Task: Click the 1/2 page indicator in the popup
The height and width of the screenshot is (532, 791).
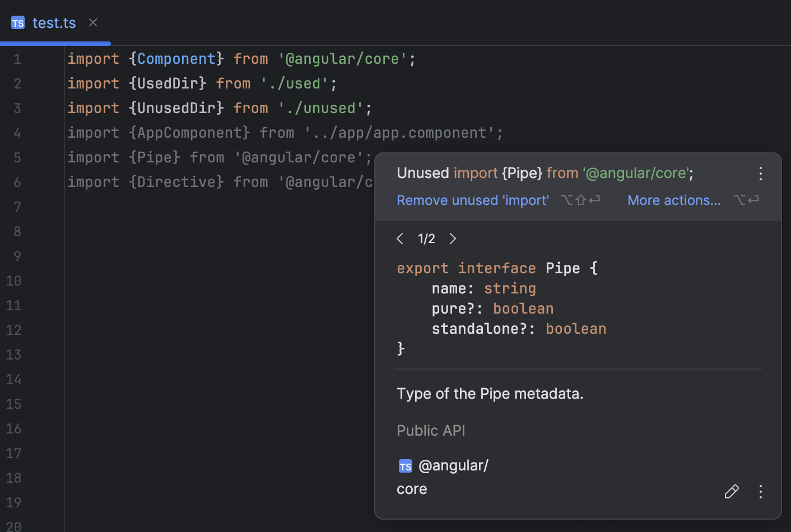Action: click(426, 239)
